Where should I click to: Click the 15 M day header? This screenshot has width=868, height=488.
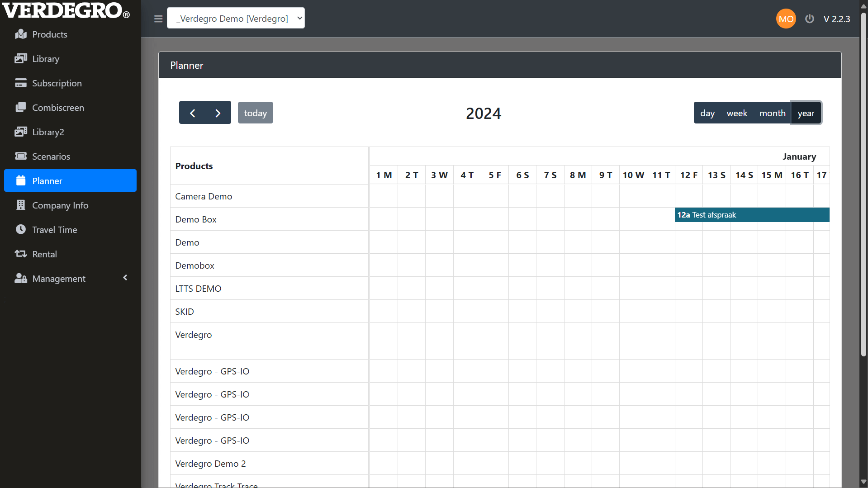[772, 175]
